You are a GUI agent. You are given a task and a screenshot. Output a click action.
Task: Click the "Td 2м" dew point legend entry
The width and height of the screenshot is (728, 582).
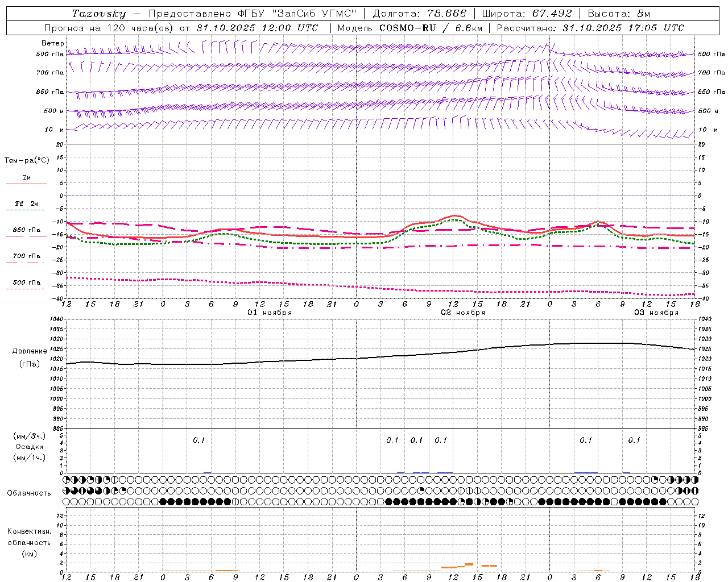pos(26,203)
